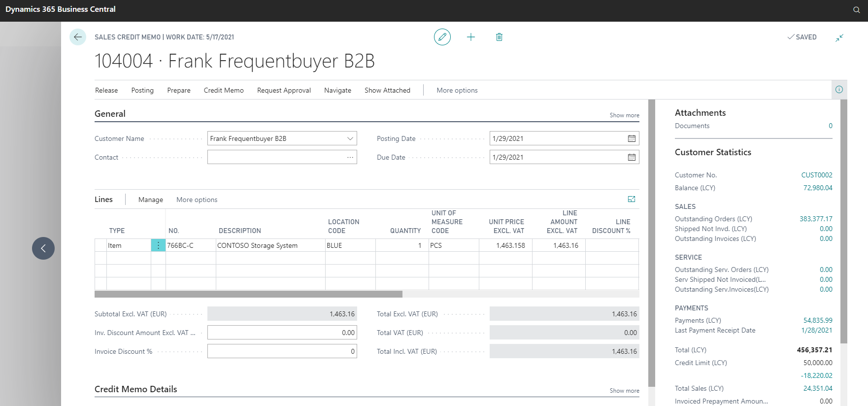Open Manage menu in Lines
Screen dimensions: 868x406
click(151, 200)
